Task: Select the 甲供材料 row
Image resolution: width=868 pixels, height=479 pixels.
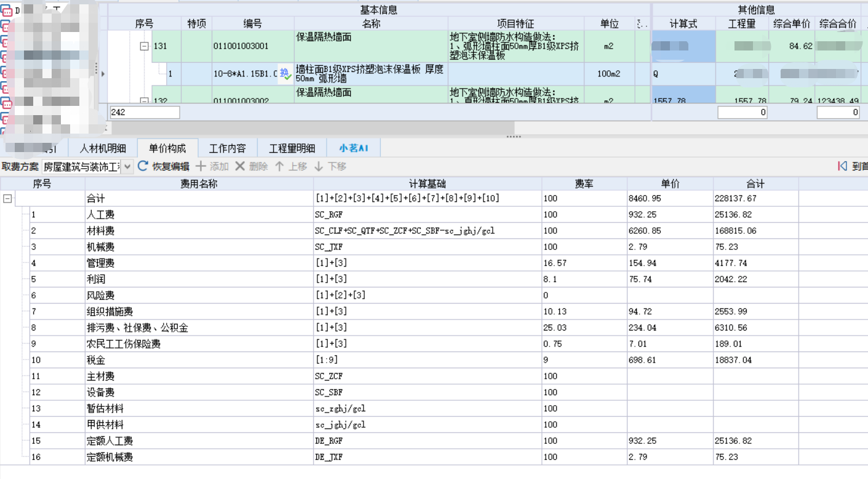Action: coord(434,424)
